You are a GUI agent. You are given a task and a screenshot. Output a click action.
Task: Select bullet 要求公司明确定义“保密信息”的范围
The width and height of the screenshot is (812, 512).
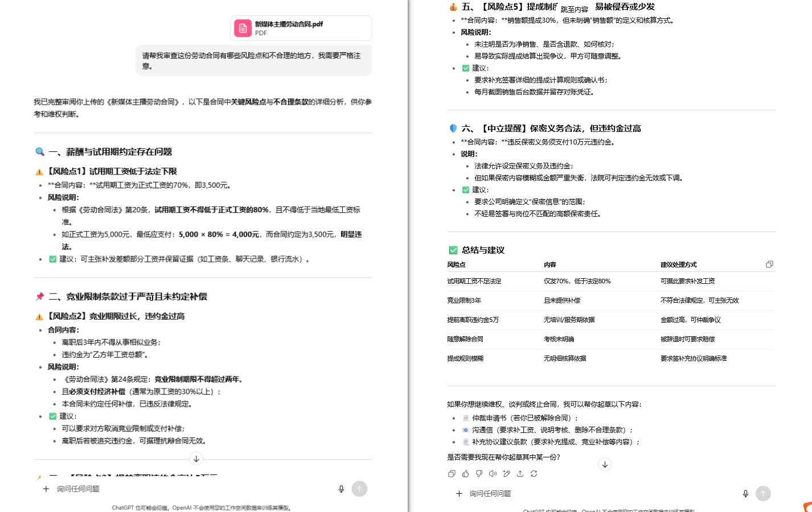click(x=530, y=201)
